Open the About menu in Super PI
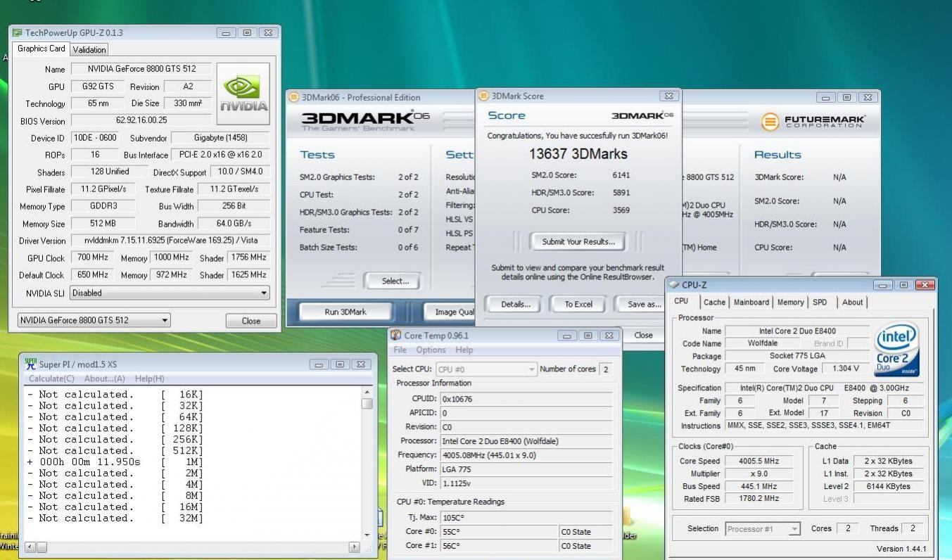This screenshot has width=952, height=560. [105, 378]
